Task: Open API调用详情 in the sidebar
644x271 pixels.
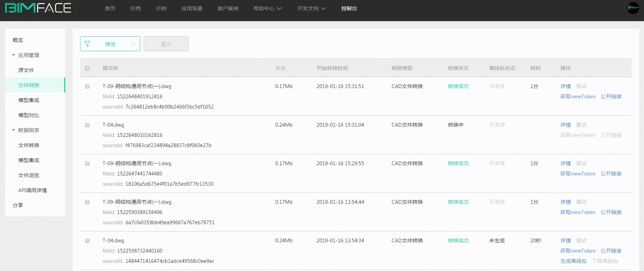Action: (x=32, y=190)
